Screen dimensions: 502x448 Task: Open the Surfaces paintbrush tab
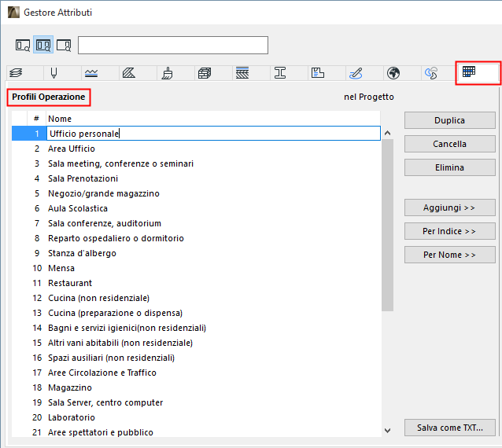tap(167, 73)
